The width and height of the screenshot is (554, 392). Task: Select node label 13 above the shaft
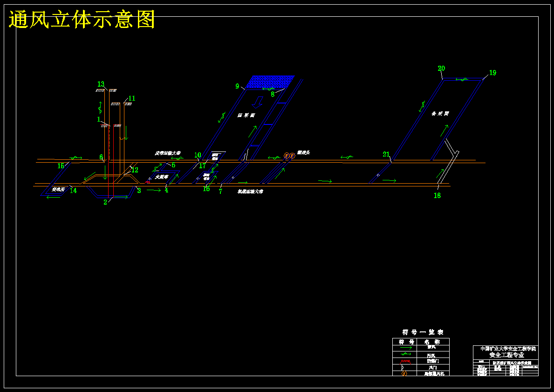101,84
